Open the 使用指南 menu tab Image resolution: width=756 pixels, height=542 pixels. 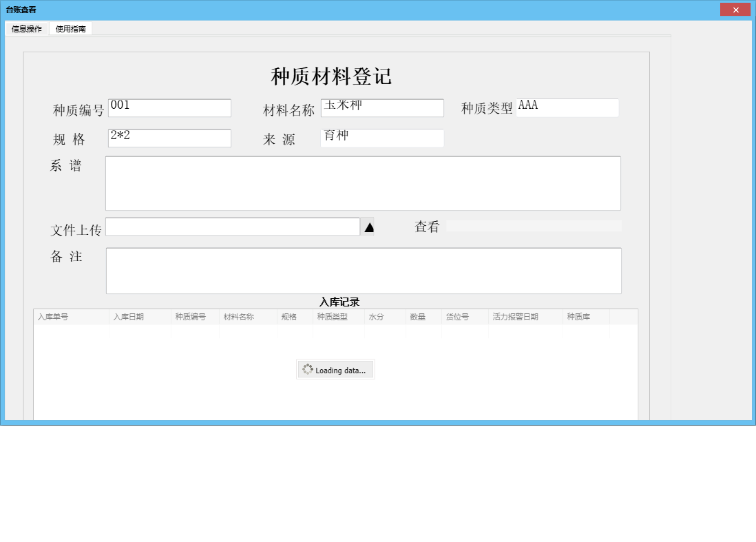70,29
